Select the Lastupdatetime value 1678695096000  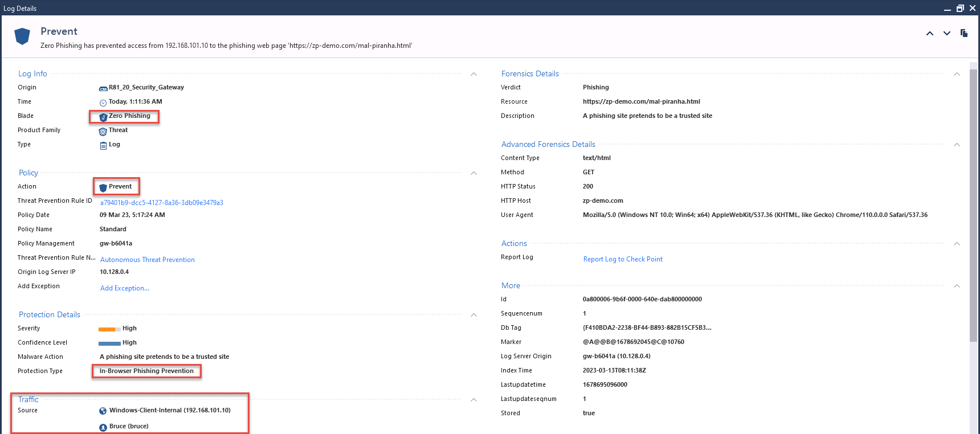[x=605, y=384]
